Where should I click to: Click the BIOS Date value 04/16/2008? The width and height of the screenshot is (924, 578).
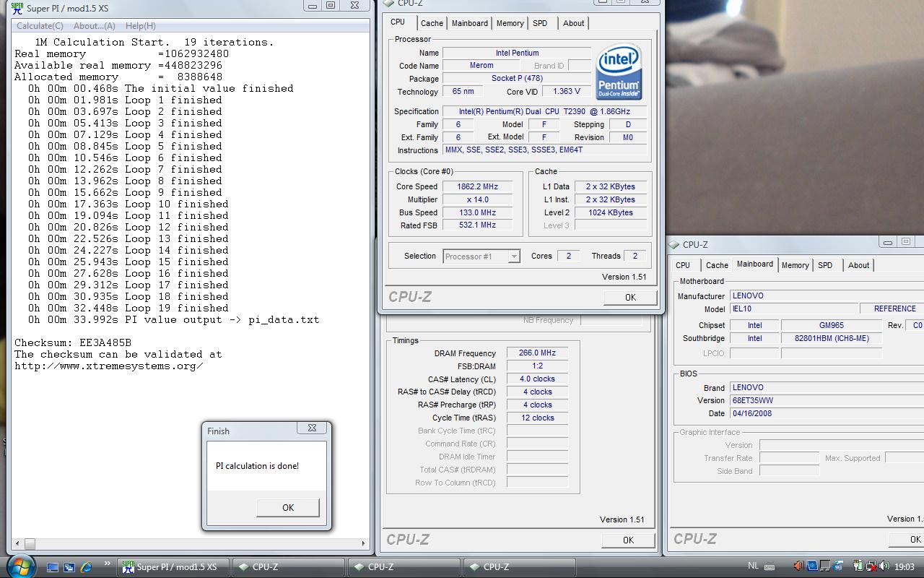pyautogui.click(x=827, y=413)
